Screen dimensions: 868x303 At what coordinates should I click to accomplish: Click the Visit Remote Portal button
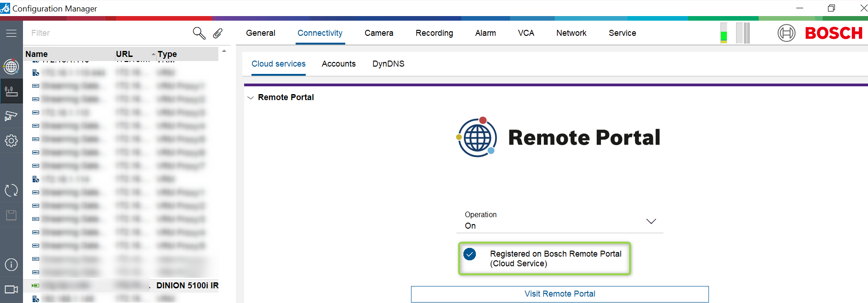click(x=560, y=294)
